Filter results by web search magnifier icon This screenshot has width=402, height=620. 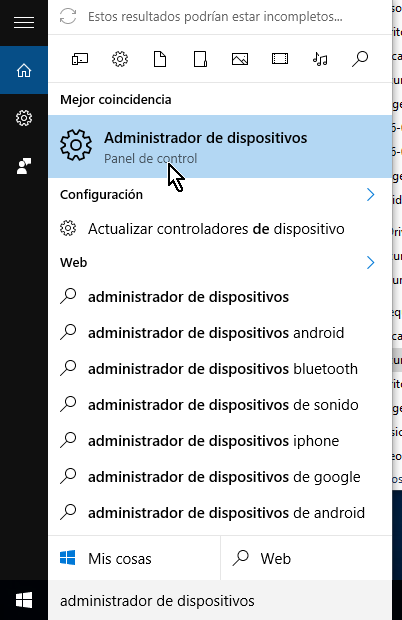360,59
